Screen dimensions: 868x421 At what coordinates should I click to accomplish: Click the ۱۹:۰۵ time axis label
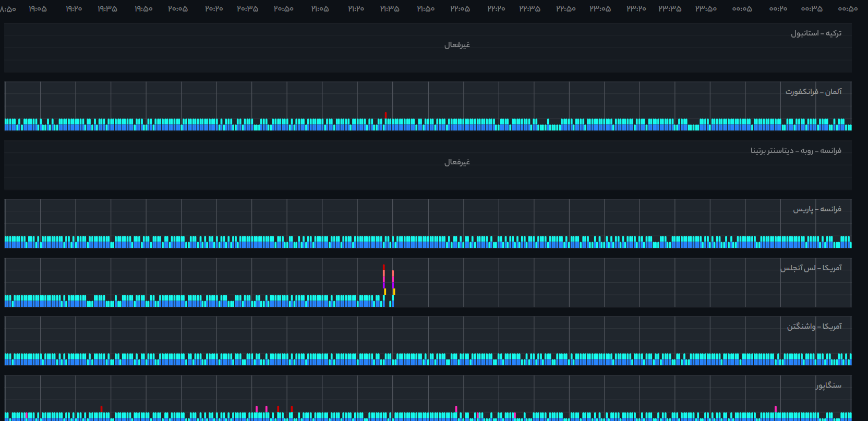point(38,9)
